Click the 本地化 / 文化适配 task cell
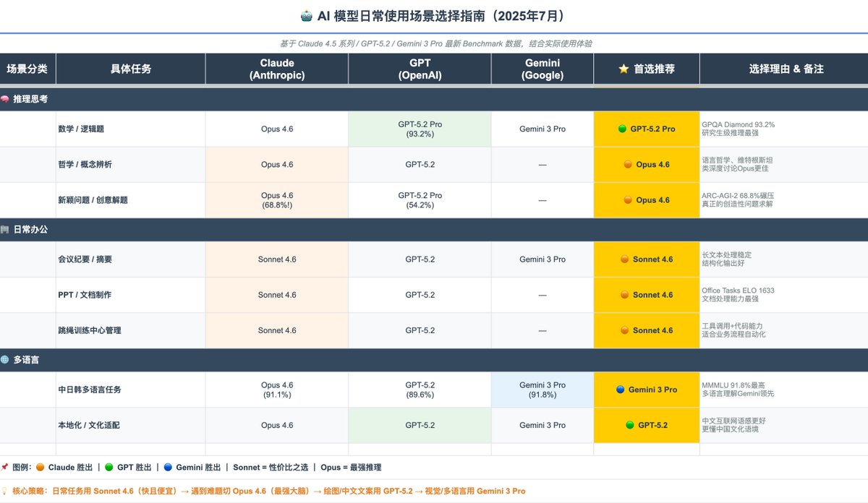Image resolution: width=868 pixels, height=503 pixels. coord(131,425)
